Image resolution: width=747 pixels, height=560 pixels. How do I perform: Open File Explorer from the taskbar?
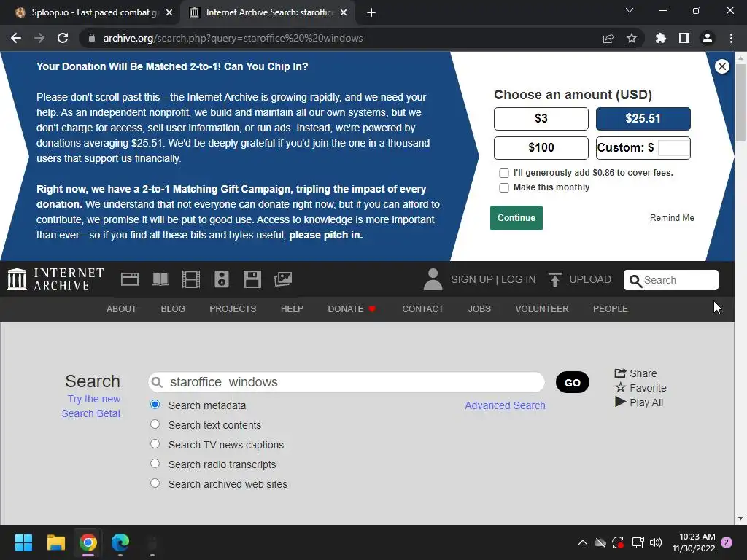55,542
